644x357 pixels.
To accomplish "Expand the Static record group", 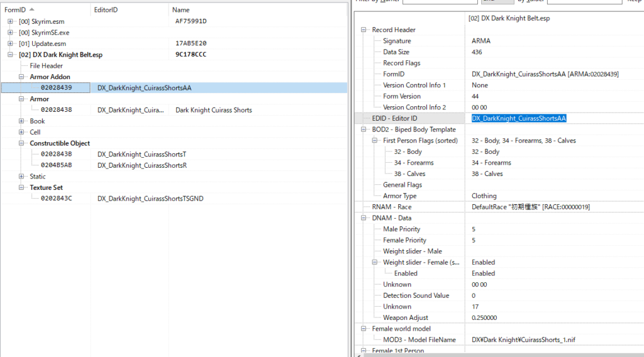I will [21, 177].
